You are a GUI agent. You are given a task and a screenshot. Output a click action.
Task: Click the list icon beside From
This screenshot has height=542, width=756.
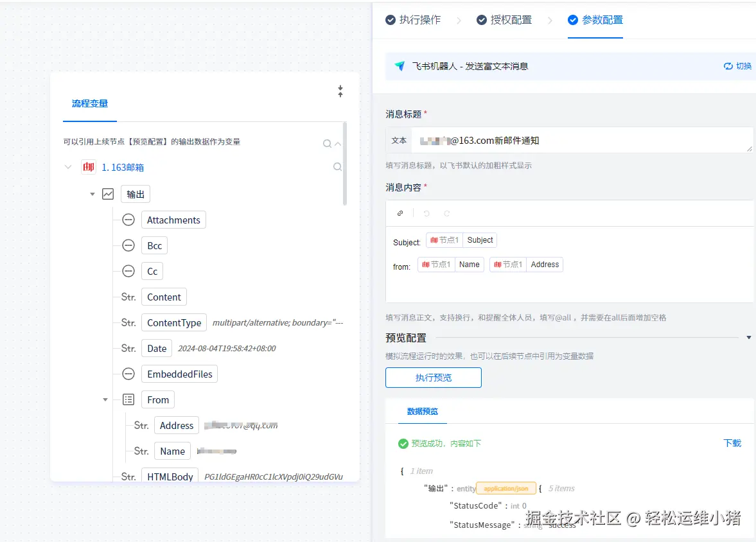128,399
